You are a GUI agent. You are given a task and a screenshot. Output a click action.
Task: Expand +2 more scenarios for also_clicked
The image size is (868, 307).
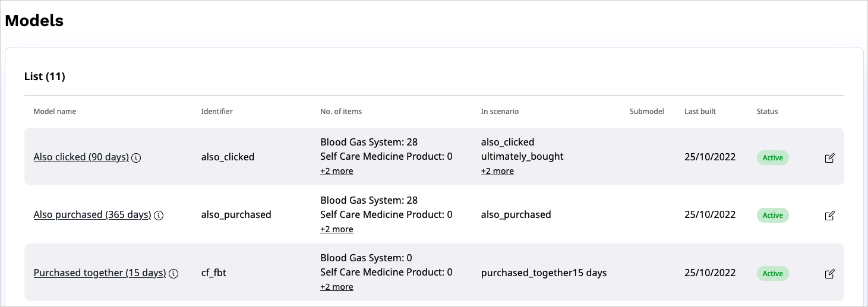497,171
